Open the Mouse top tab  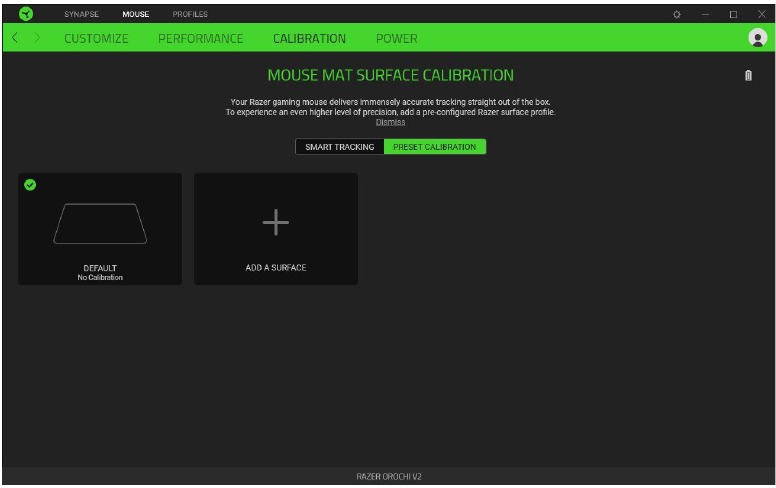tap(136, 14)
